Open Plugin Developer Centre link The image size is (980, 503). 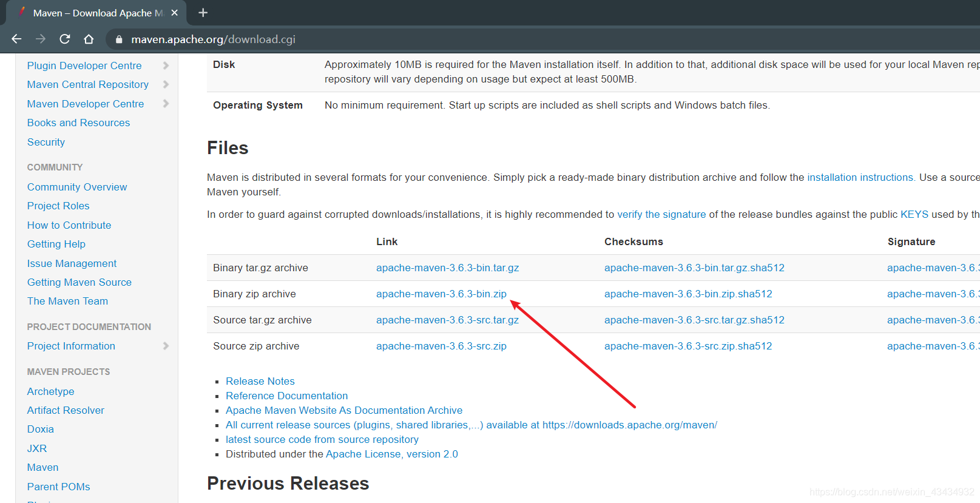(84, 66)
